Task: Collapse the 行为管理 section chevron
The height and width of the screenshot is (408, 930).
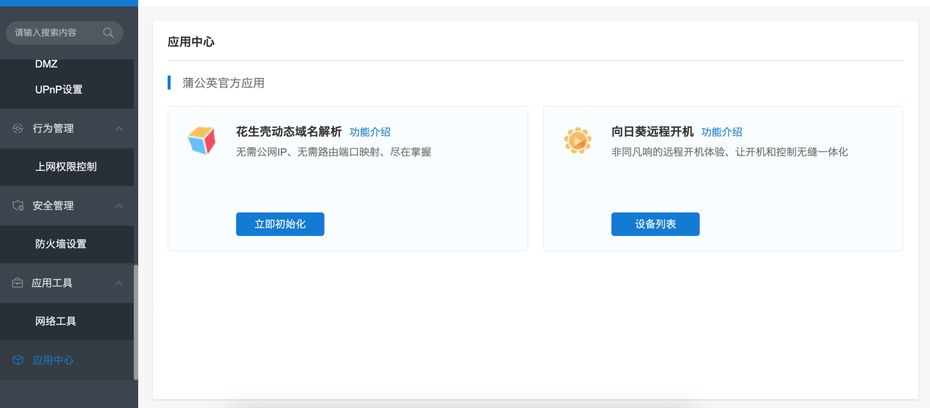Action: pos(119,128)
